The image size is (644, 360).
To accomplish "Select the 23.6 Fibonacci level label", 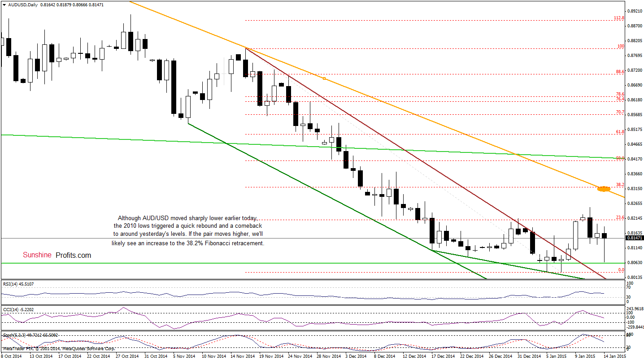I will [620, 217].
